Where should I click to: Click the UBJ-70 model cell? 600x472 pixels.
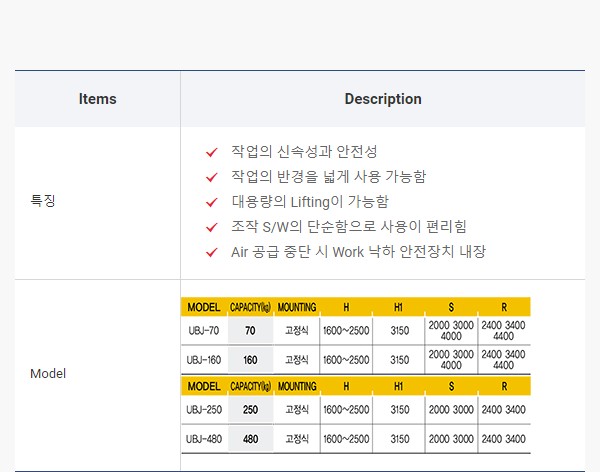click(x=203, y=330)
